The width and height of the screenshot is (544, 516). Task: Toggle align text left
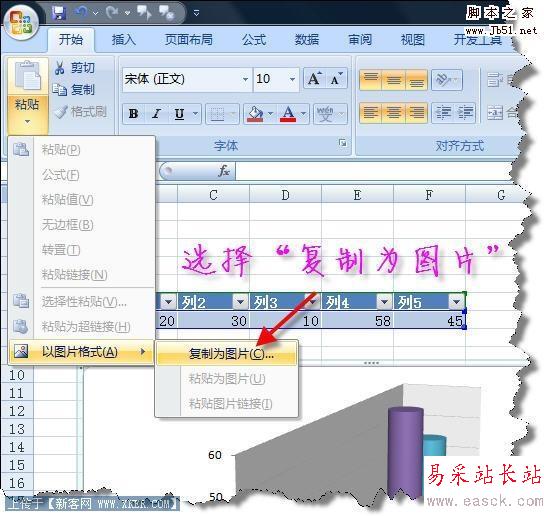[x=371, y=113]
